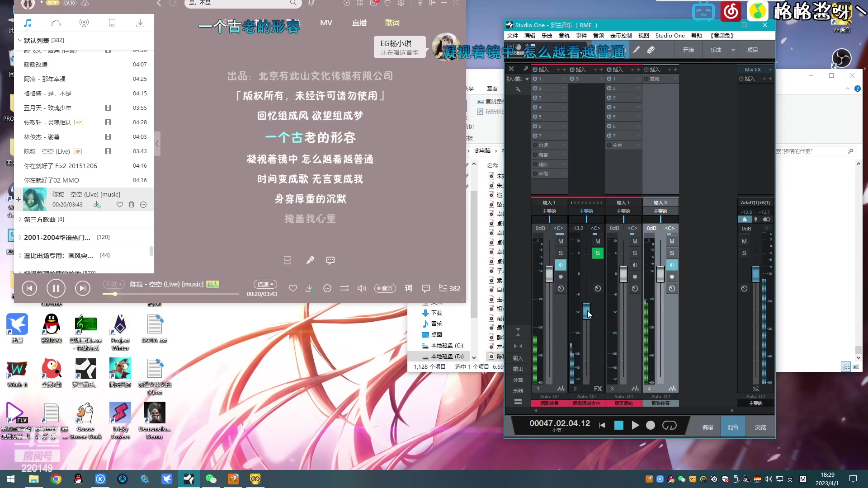This screenshot has height=488, width=868.
Task: Arm record on channel 4 酷狗伴奏
Action: point(672,277)
